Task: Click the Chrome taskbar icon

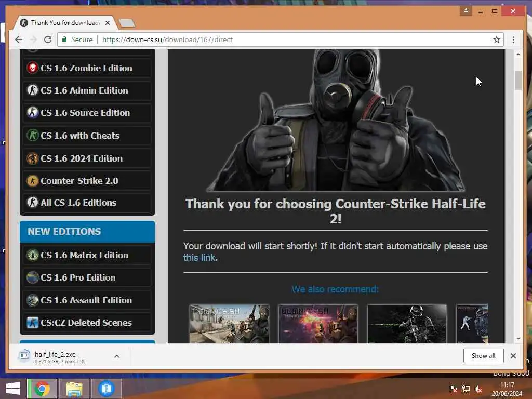Action: coord(43,389)
